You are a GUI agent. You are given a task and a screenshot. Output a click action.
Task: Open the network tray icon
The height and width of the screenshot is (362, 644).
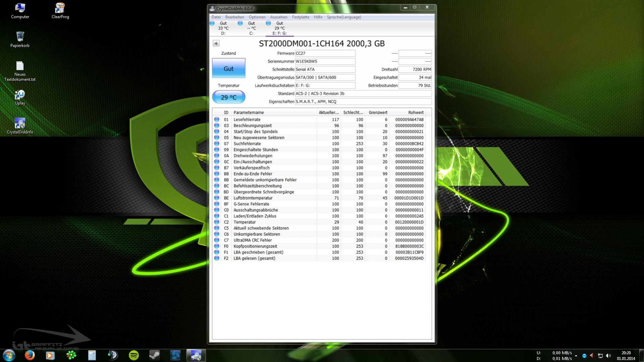600,356
